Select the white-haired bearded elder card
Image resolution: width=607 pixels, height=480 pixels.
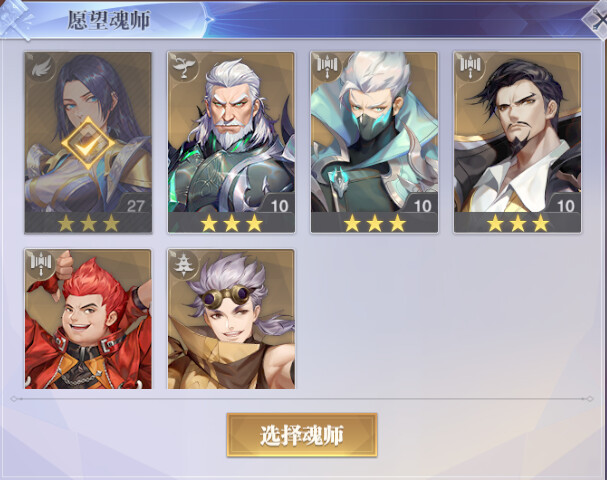(231, 142)
